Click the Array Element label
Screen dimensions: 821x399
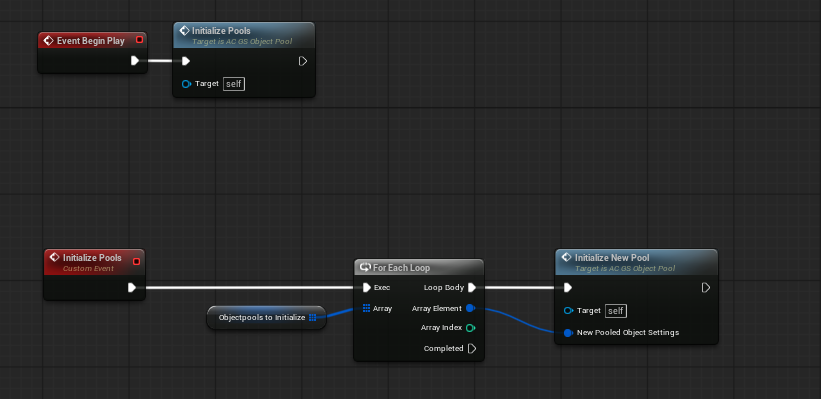click(x=437, y=308)
